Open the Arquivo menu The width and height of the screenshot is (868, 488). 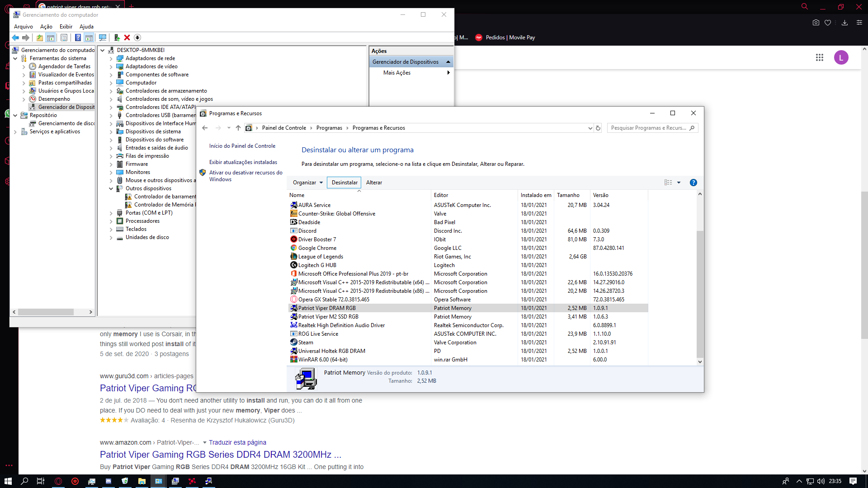pos(24,27)
